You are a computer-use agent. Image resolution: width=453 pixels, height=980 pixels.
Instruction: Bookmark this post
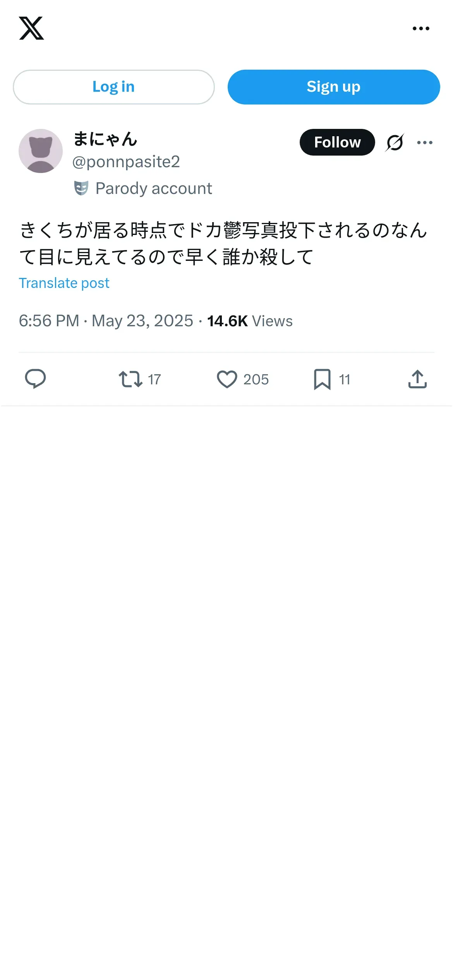[x=322, y=379]
